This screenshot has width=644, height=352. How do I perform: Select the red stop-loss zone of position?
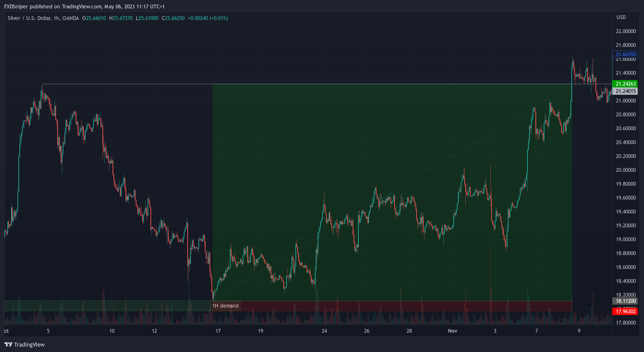point(400,306)
